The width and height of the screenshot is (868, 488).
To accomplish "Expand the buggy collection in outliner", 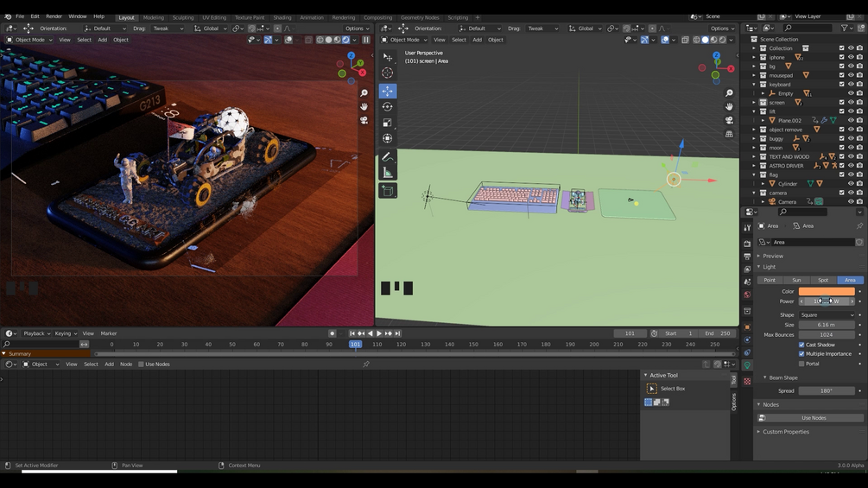I will click(x=754, y=138).
